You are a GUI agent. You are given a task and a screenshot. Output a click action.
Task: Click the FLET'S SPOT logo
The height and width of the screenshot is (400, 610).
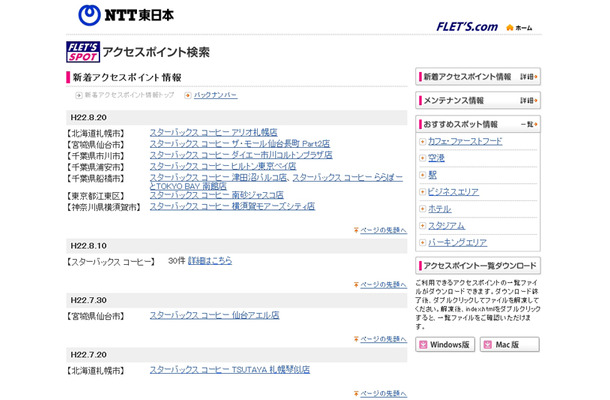83,52
